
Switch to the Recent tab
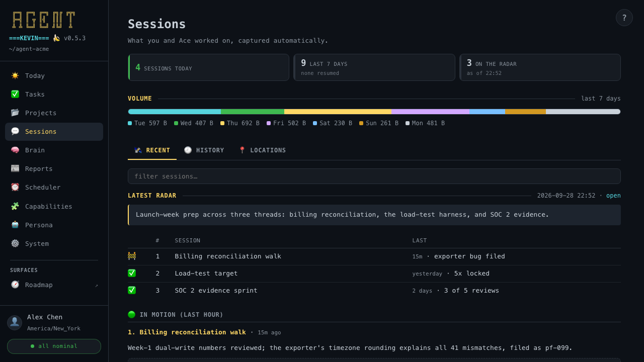[x=152, y=150]
